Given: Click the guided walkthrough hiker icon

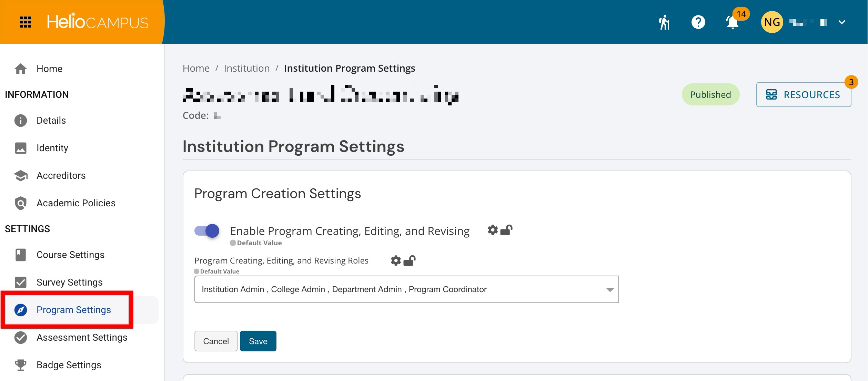Looking at the screenshot, I should click(x=664, y=22).
